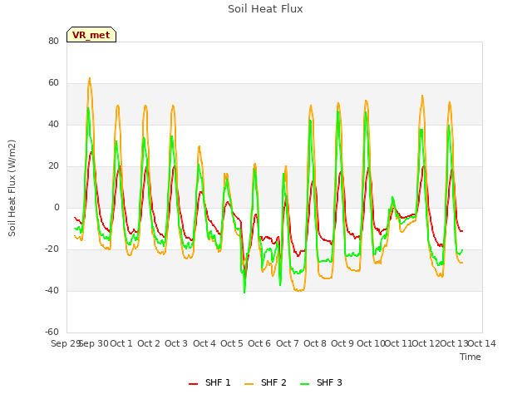532x399 pixels.
Task: Click the SHF 2 peak near 62 on Sep 30
Action: 90,78
